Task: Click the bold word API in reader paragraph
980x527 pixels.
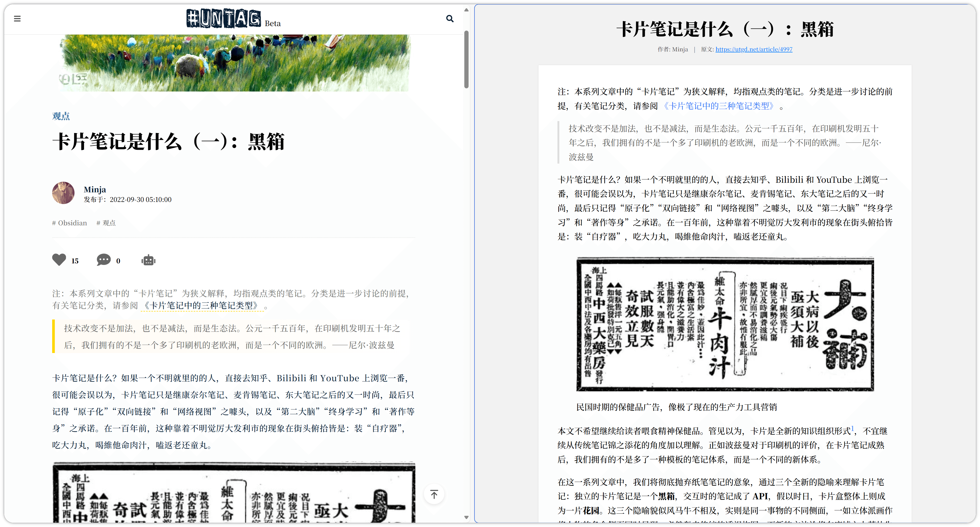Action: [760, 496]
